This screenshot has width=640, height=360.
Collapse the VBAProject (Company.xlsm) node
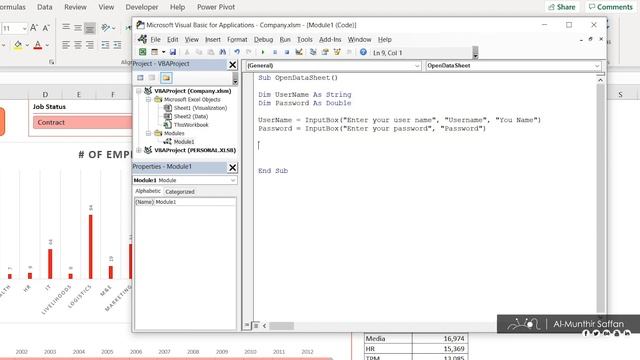(139, 91)
